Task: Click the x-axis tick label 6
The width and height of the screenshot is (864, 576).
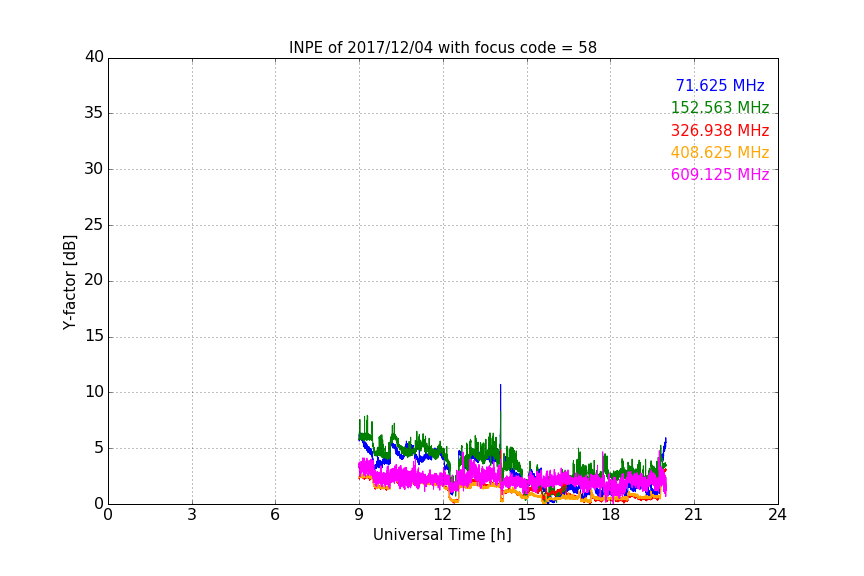Action: coord(276,515)
